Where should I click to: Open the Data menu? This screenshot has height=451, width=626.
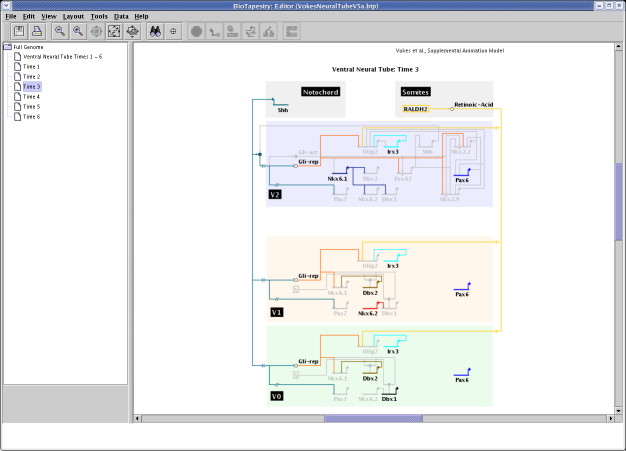tap(121, 17)
